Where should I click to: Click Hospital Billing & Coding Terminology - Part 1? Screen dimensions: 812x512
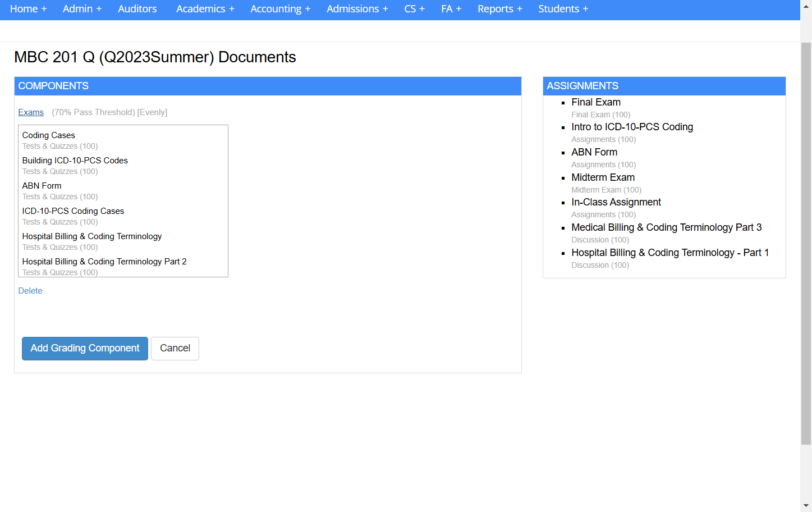pyautogui.click(x=670, y=253)
